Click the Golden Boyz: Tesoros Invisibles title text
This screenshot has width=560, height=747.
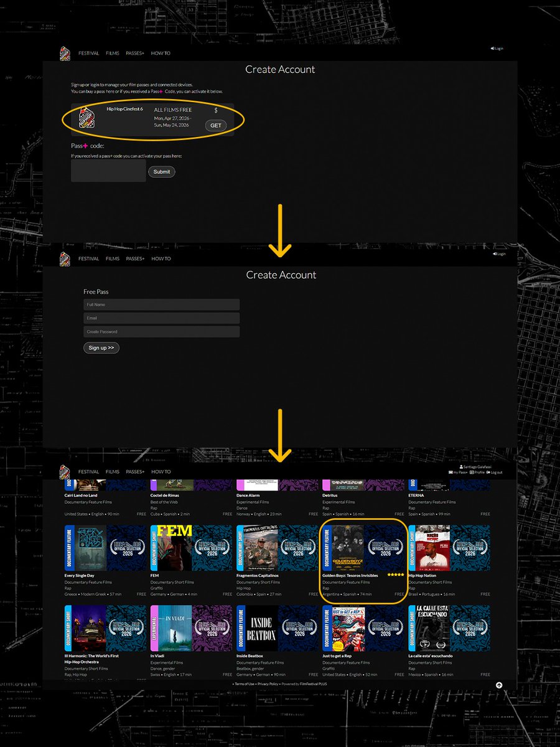(350, 575)
